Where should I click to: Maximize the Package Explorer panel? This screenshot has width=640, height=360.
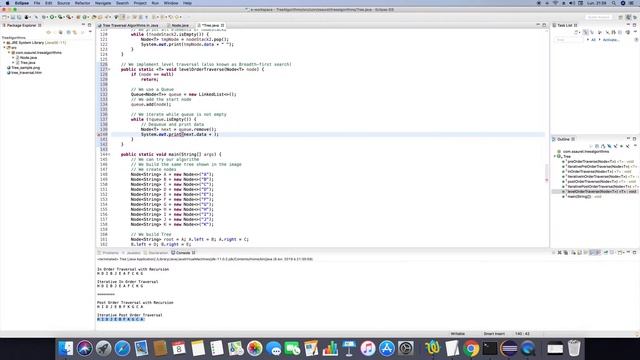pos(89,25)
